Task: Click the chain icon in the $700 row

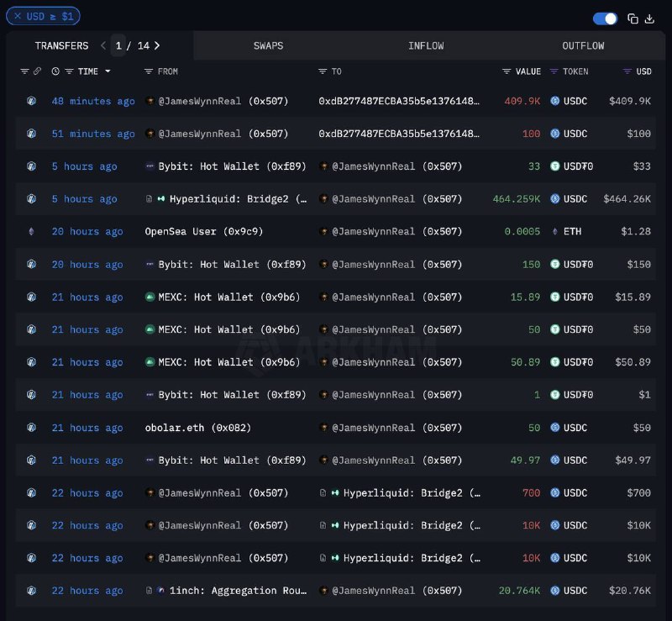Action: pos(31,492)
